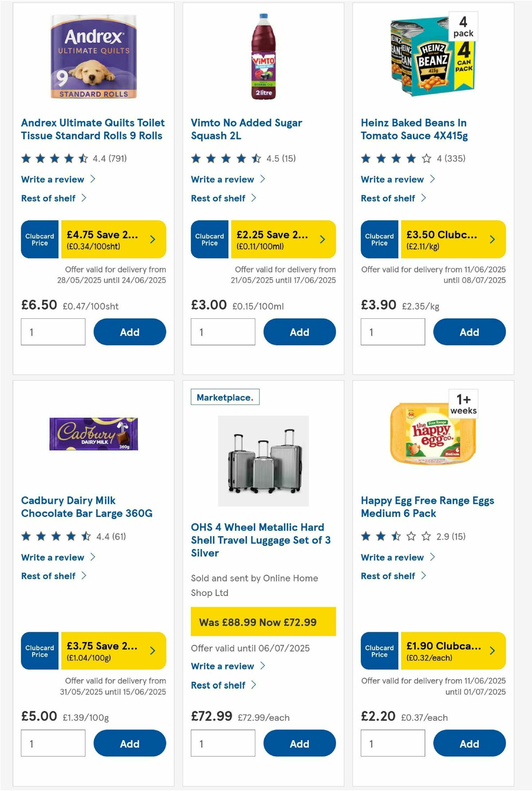The height and width of the screenshot is (791, 532).
Task: Click the Clubcard Price logo on Happy Egg offer
Action: [x=379, y=651]
